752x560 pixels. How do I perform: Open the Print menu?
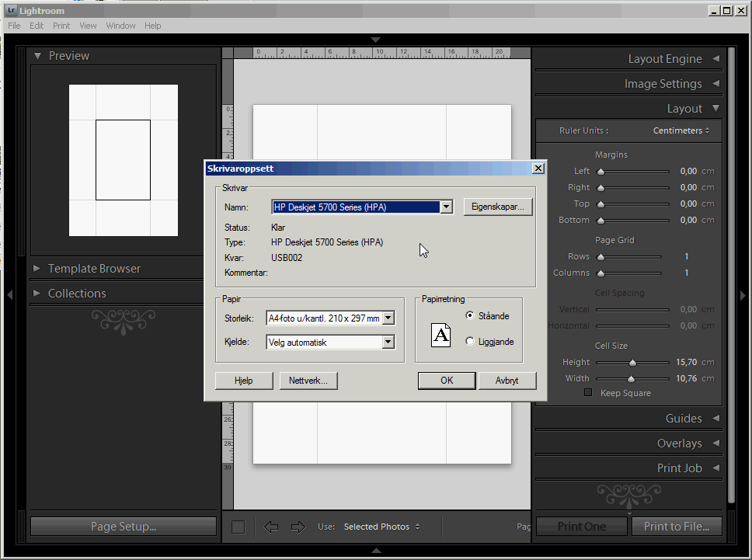point(61,26)
